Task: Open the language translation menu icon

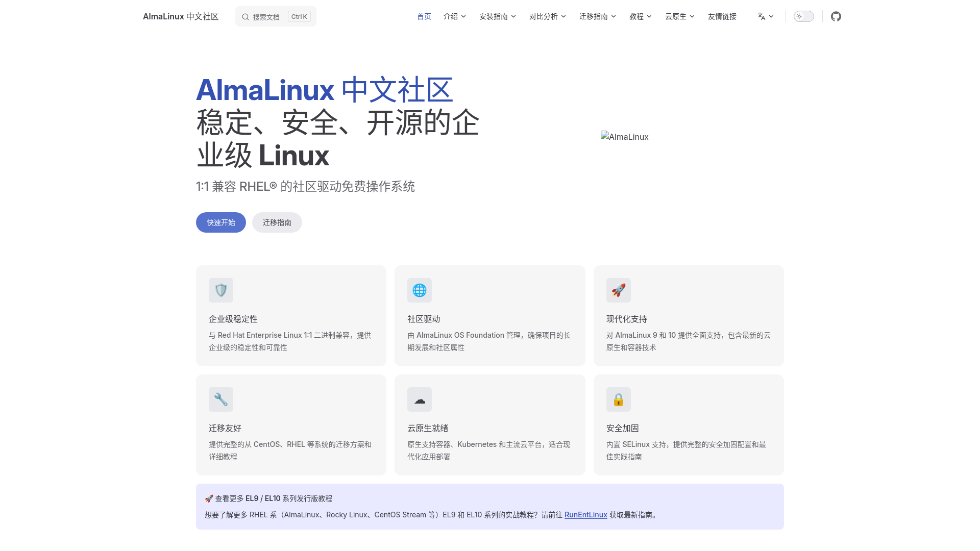Action: pos(766,16)
